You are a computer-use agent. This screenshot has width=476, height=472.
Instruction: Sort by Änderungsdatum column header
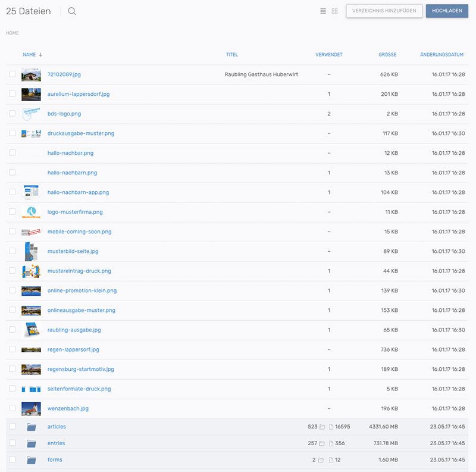(x=441, y=55)
